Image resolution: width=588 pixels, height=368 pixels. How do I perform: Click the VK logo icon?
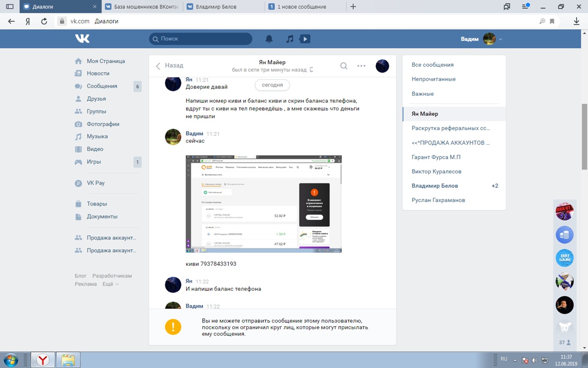pos(83,39)
